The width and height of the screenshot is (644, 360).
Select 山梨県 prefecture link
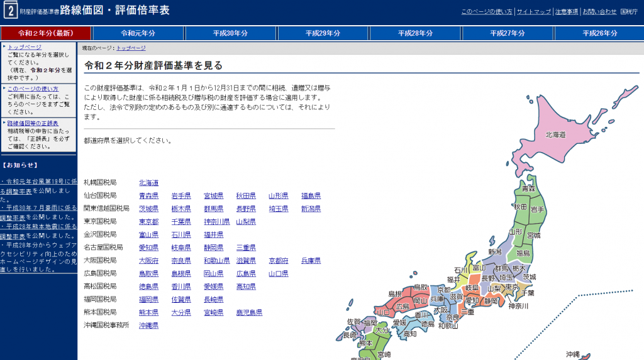246,222
